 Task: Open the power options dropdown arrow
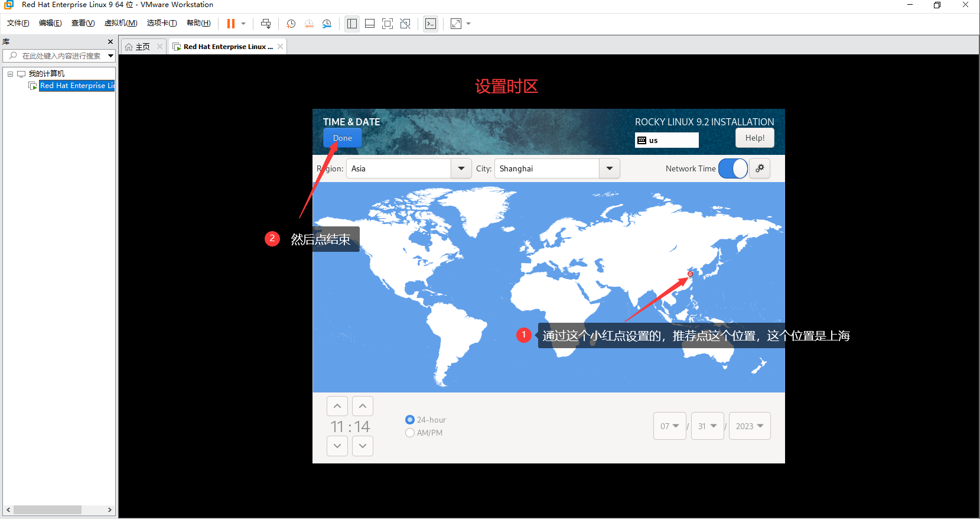[243, 24]
